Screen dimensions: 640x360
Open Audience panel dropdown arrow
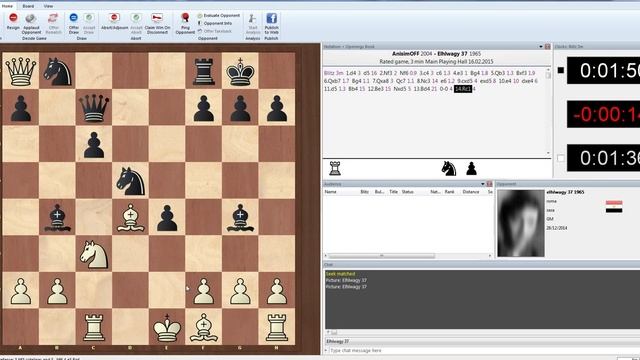point(483,184)
